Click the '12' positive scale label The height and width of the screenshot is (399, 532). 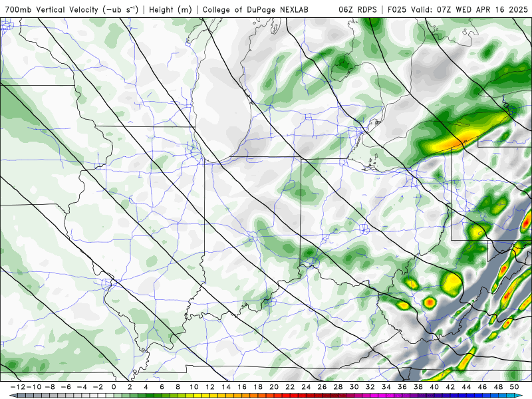tap(210, 387)
